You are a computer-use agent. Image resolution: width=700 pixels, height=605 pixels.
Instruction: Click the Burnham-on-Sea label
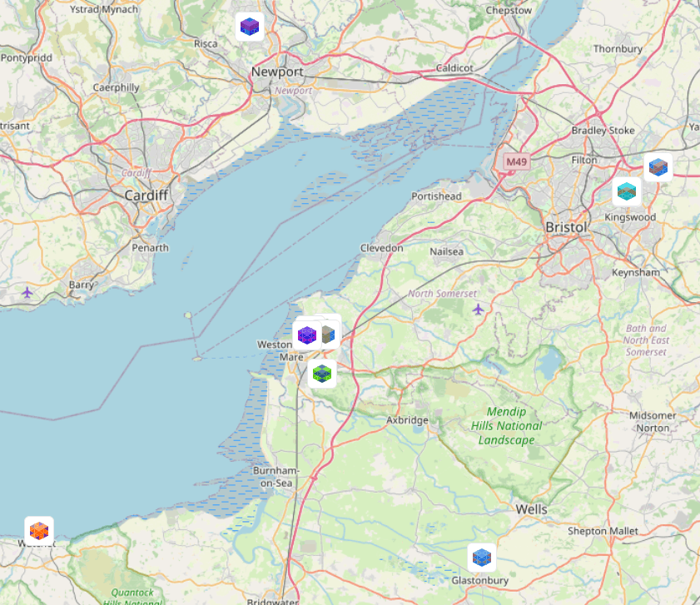[x=276, y=477]
